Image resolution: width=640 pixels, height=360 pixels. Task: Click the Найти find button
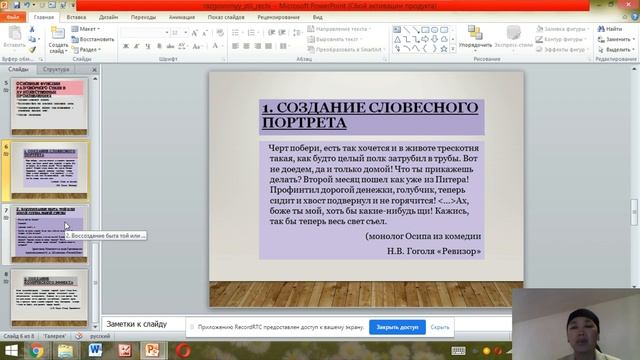(x=610, y=29)
